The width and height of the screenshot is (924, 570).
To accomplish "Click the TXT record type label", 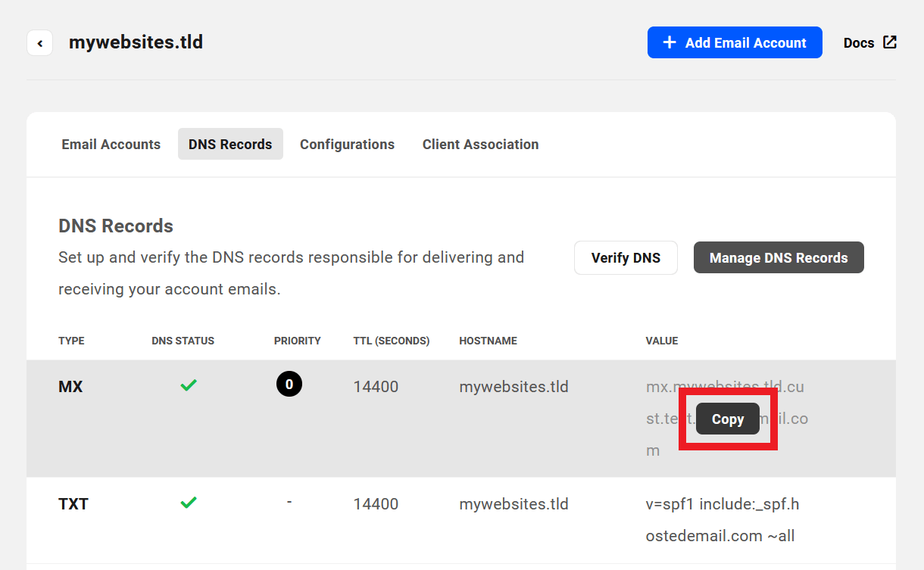I will coord(73,503).
